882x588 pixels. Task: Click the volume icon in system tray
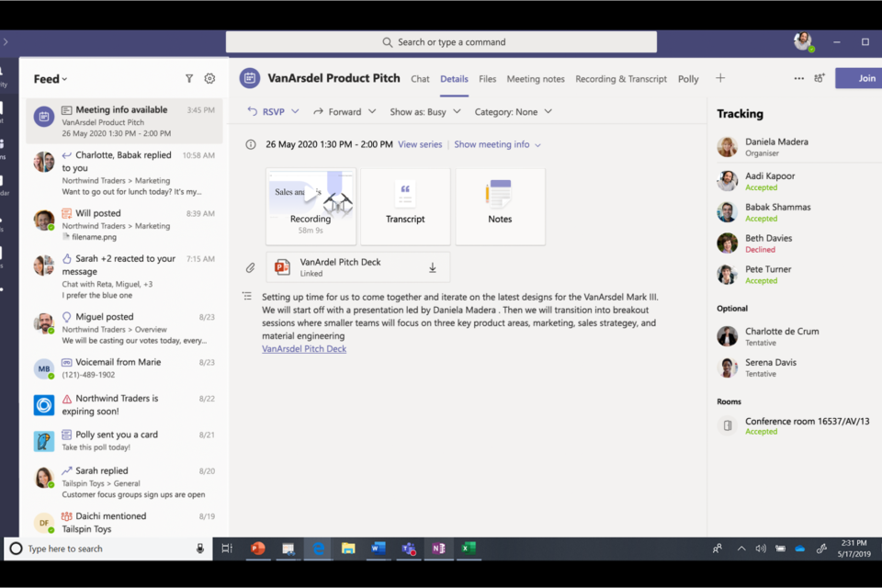coord(761,548)
